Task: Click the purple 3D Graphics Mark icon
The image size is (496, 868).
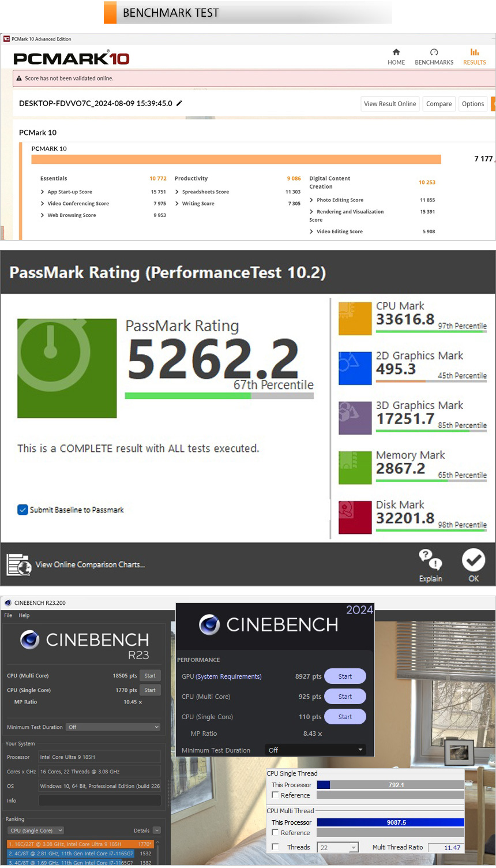Action: coord(355,418)
